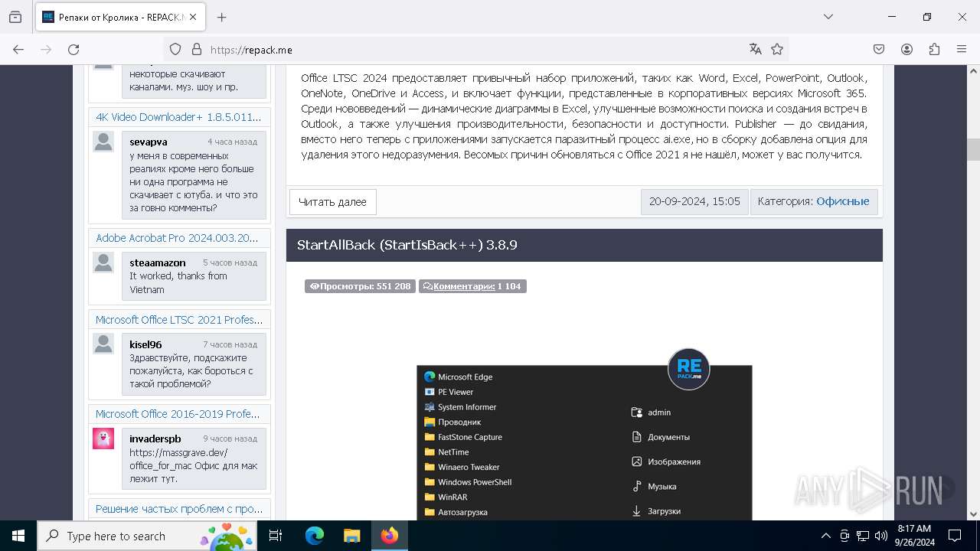Open Extensions puzzle icon
This screenshot has width=980, height=551.
934,49
